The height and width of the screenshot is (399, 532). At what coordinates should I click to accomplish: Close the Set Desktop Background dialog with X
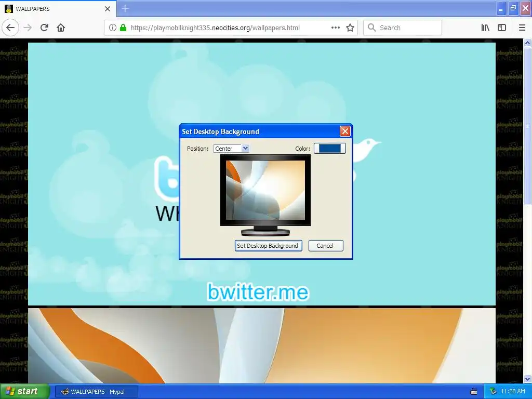pos(345,131)
